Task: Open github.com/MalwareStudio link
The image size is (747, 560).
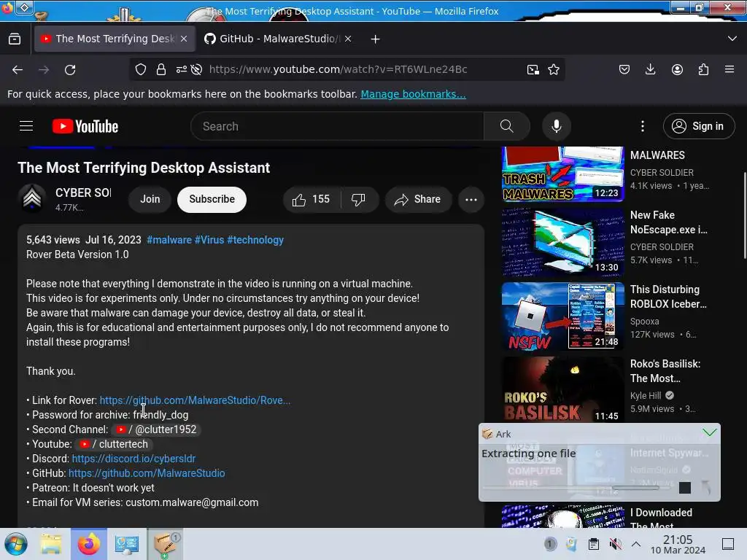Action: [147, 473]
